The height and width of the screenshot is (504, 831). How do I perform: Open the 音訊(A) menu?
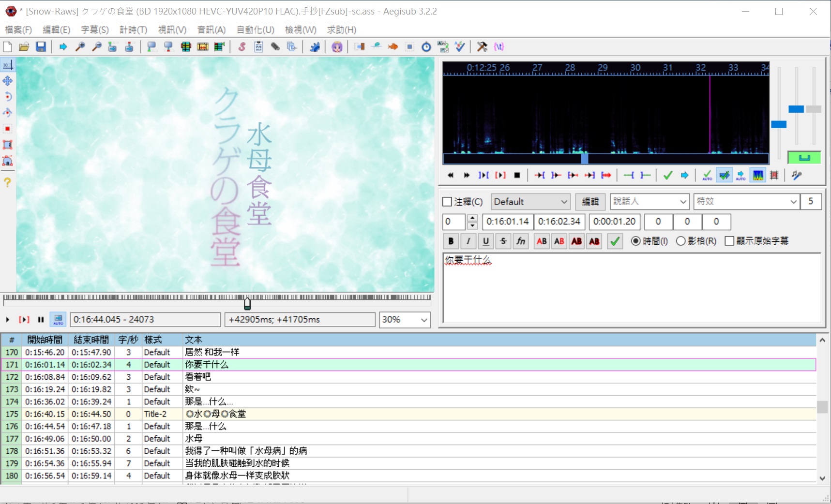212,30
